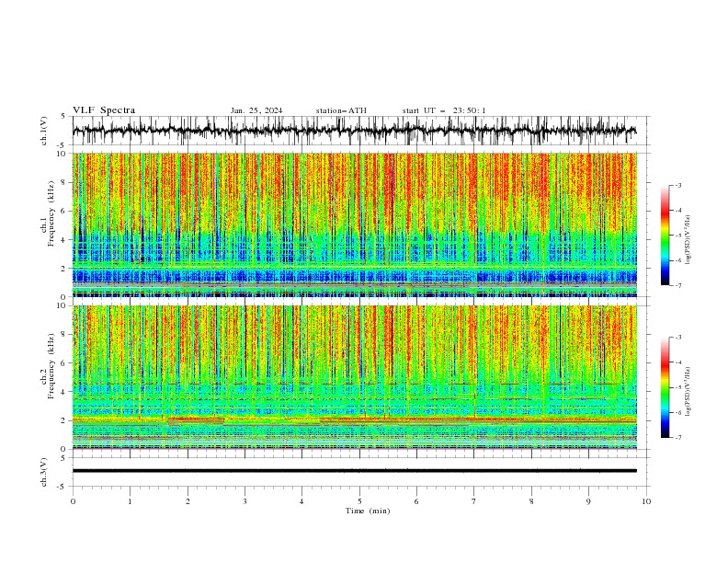Screen dimensions: 728x563
Task: Click the ch.1(V) waveform plot
Action: click(360, 131)
